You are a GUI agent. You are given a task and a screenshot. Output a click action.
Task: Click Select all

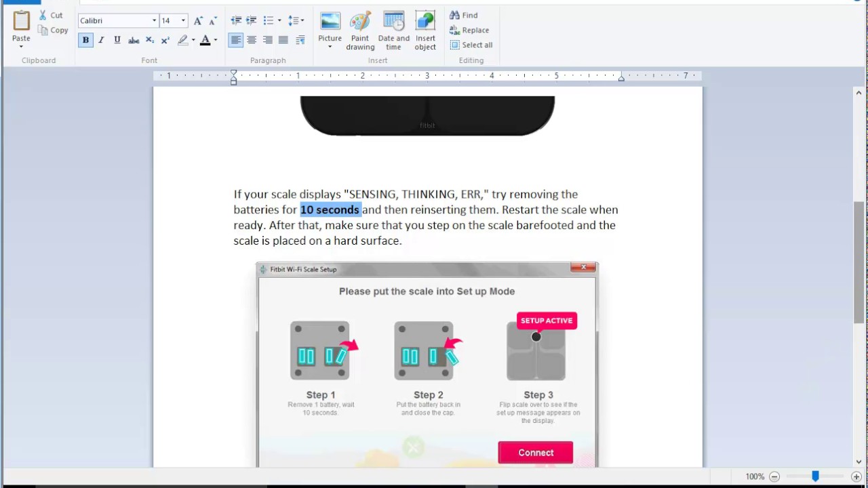pyautogui.click(x=471, y=45)
